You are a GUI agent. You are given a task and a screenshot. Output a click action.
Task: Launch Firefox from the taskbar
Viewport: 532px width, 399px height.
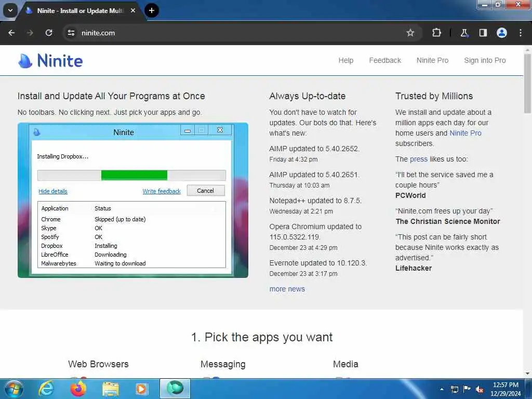point(78,389)
